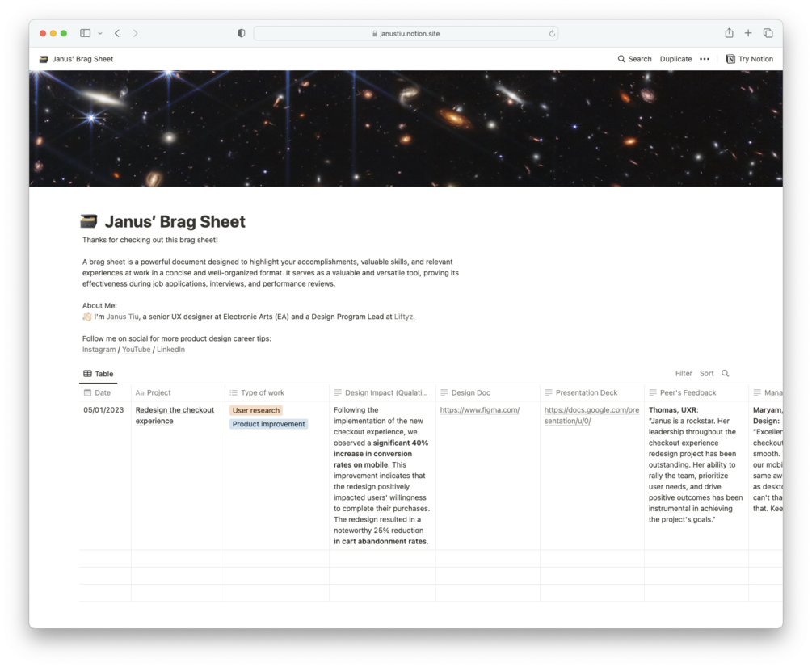Click the Presentation Deck column header
Image resolution: width=812 pixels, height=667 pixels.
click(x=592, y=392)
